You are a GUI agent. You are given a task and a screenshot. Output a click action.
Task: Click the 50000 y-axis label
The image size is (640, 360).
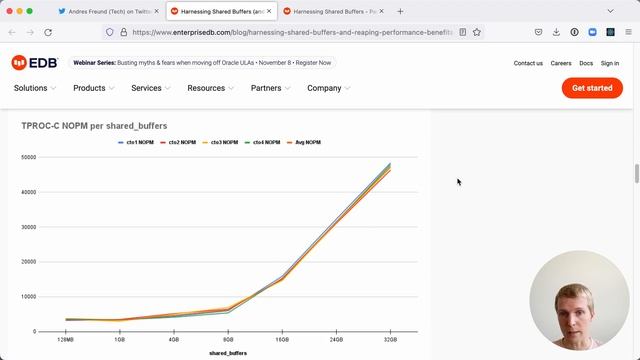click(29, 157)
